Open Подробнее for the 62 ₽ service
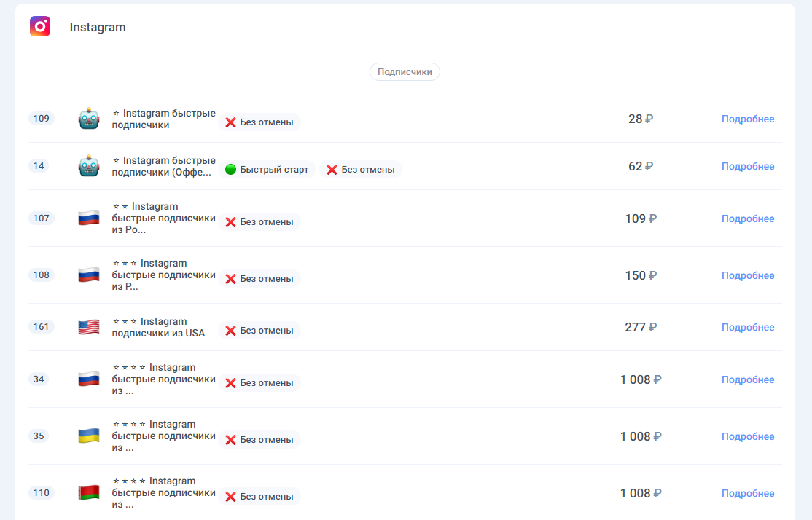812x520 pixels. click(x=748, y=166)
